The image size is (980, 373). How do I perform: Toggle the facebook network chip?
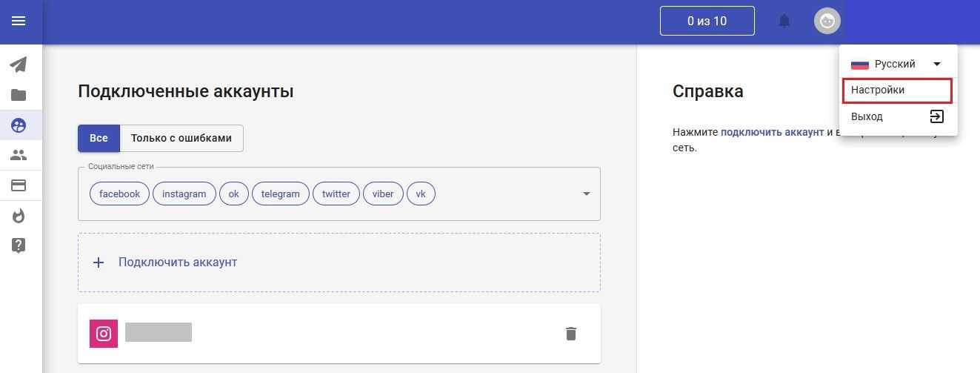coord(119,194)
